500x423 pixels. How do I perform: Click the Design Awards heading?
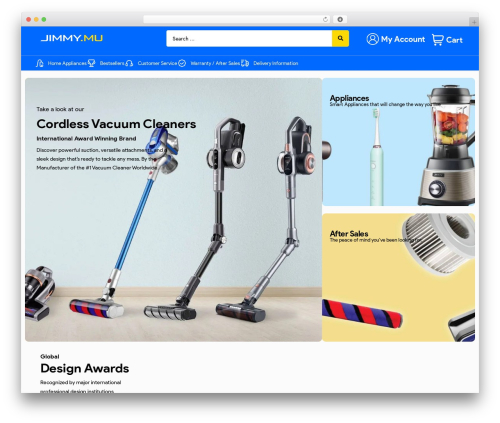coord(85,368)
